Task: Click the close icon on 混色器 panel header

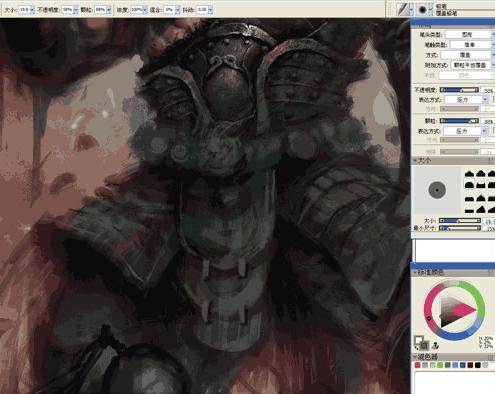Action: pyautogui.click(x=491, y=357)
